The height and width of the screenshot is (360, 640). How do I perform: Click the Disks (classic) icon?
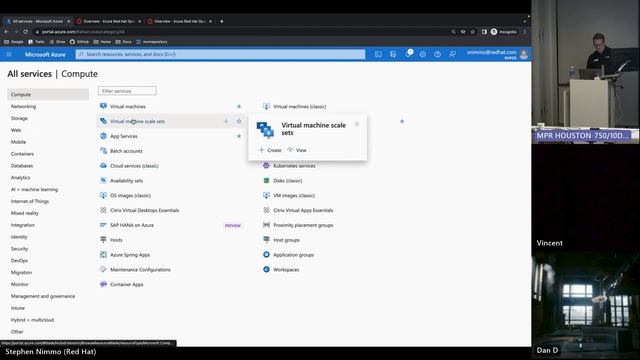coord(266,180)
